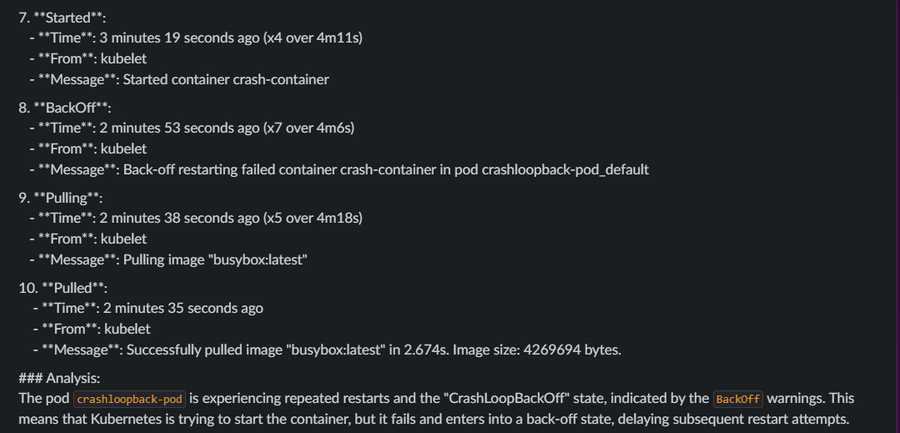This screenshot has width=900, height=433.
Task: Click the '2 minutes 53 seconds ago' time line
Action: (192, 127)
